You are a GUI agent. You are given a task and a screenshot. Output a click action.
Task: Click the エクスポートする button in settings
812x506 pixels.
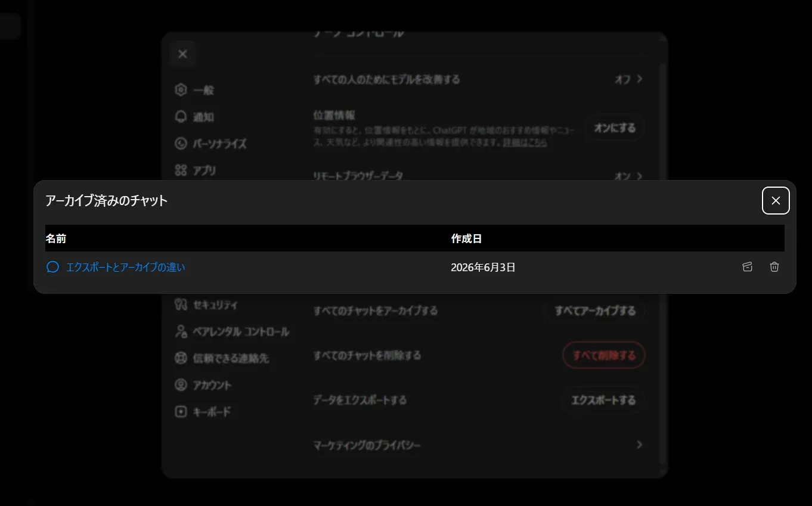coord(603,400)
